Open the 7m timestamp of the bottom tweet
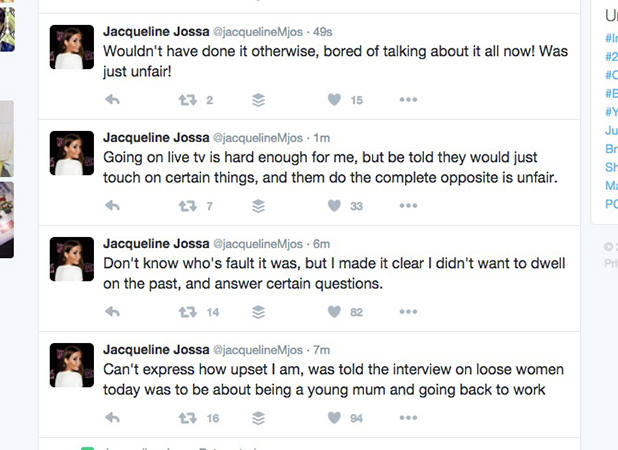The width and height of the screenshot is (618, 450). click(321, 350)
